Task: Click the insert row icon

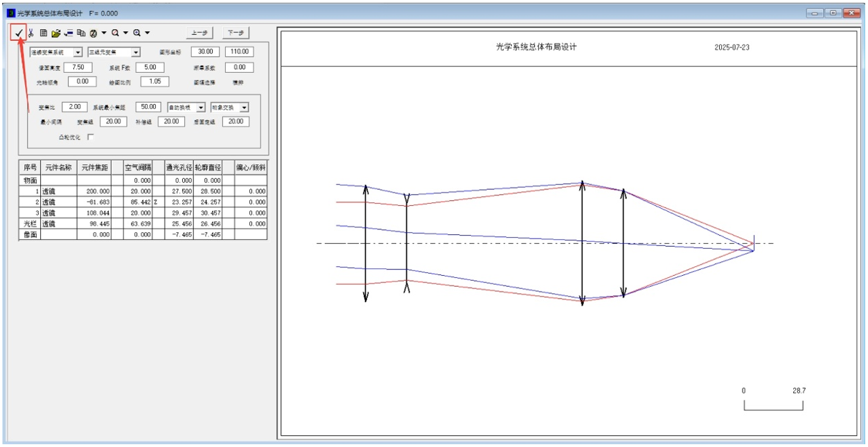Action: point(69,33)
